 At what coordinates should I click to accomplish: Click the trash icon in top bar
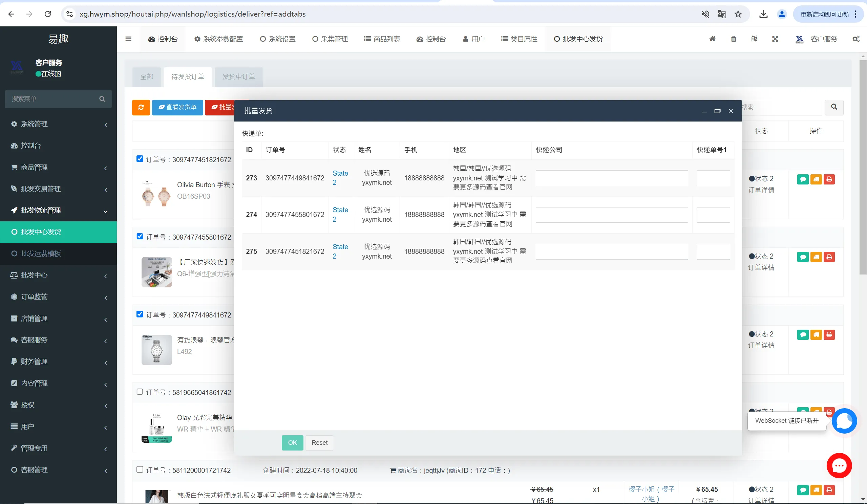click(x=734, y=39)
